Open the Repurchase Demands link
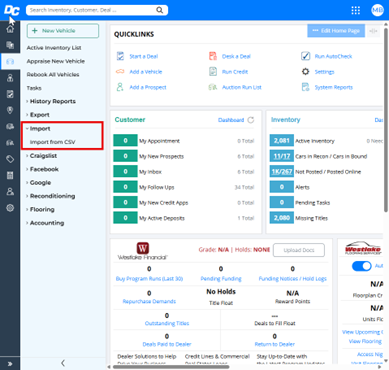This screenshot has width=389, height=370. [x=149, y=301]
